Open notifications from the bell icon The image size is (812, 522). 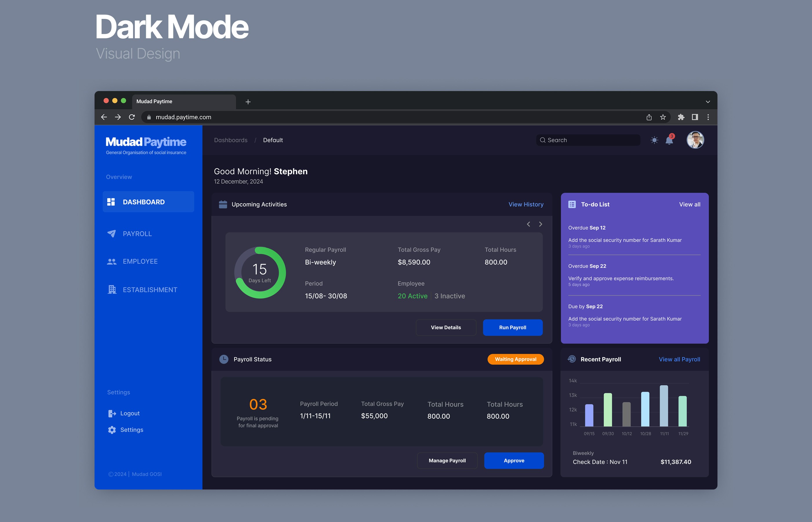pyautogui.click(x=669, y=140)
